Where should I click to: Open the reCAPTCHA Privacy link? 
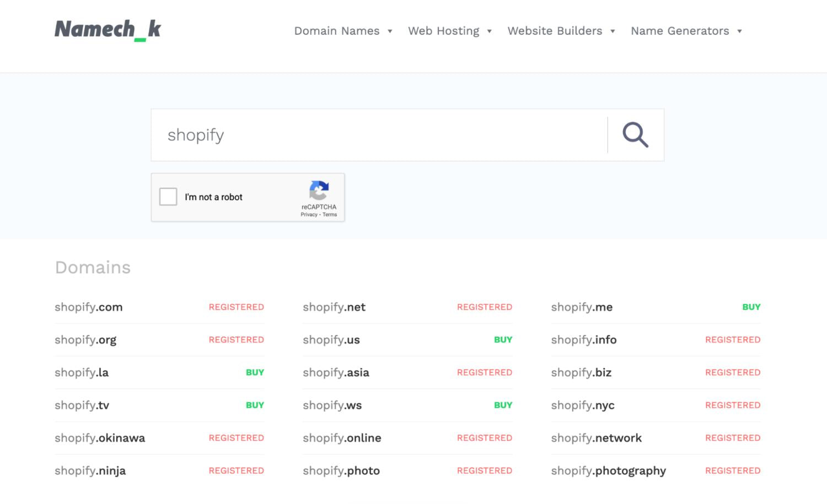[309, 215]
